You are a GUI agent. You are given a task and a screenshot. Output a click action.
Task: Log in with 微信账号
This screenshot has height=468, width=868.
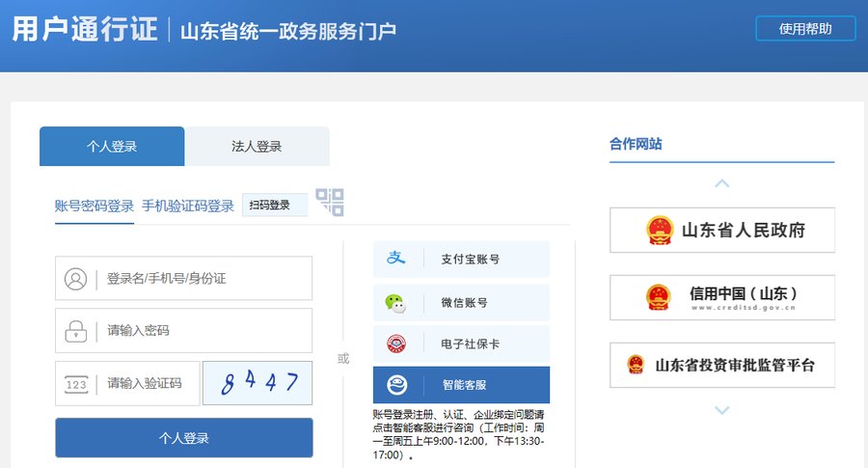pos(461,303)
